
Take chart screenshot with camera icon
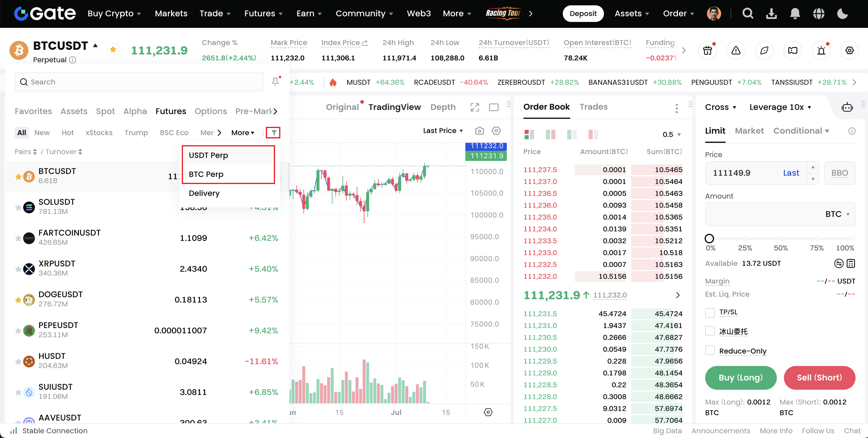click(479, 131)
